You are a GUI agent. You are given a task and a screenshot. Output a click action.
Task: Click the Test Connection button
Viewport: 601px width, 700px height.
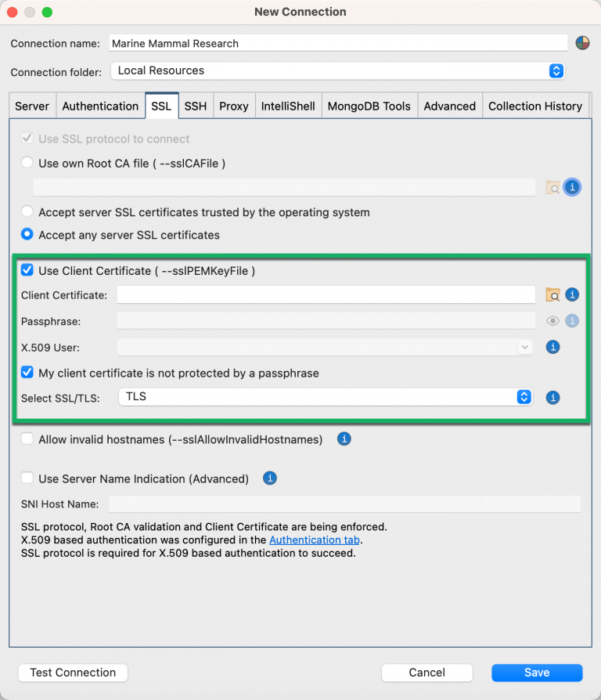pyautogui.click(x=72, y=673)
